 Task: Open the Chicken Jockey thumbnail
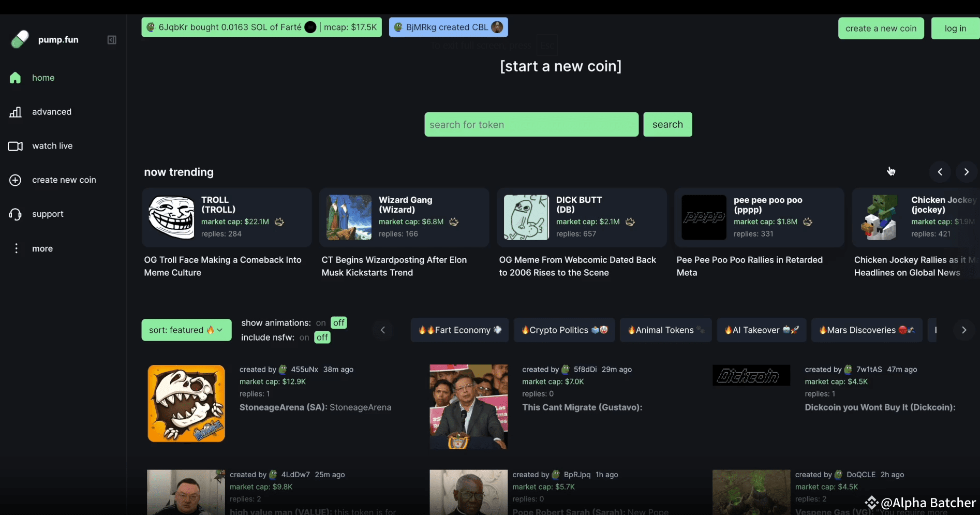tap(881, 217)
